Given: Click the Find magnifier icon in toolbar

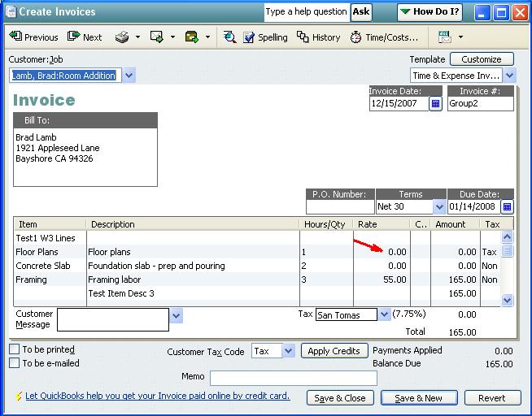Looking at the screenshot, I should coord(229,37).
